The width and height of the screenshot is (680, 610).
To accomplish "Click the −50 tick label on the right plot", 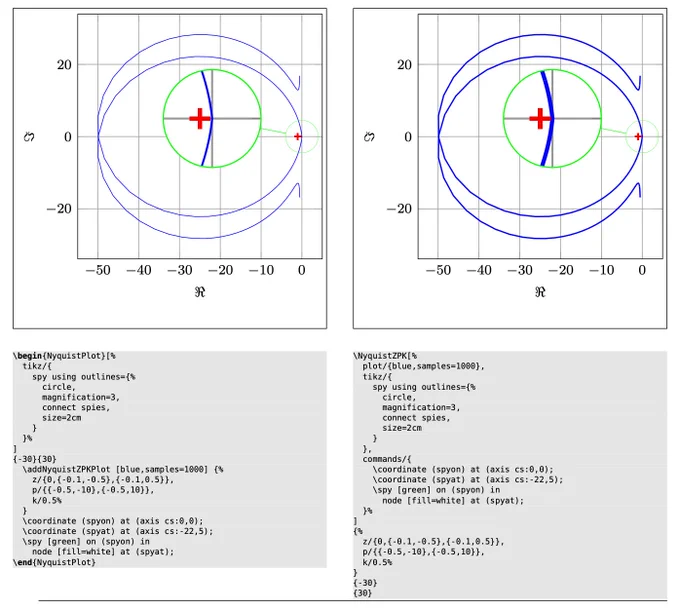I will (x=438, y=271).
